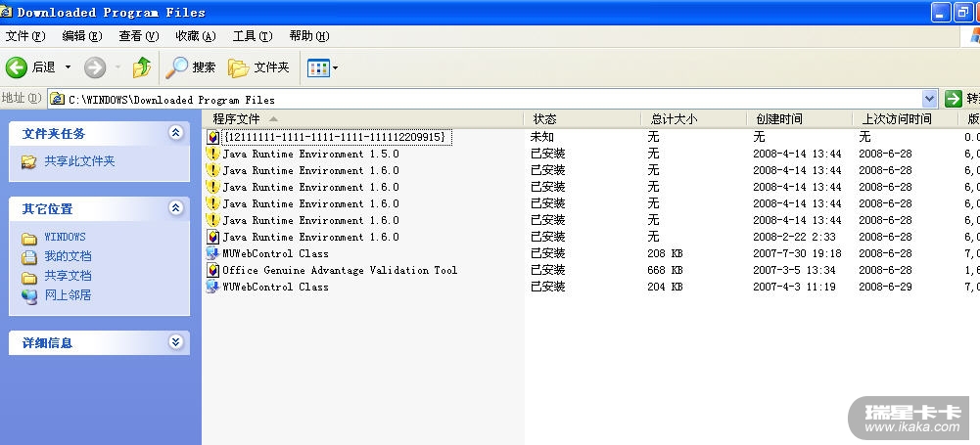Open the 帮助(H) menu
The width and height of the screenshot is (980, 445).
[309, 36]
